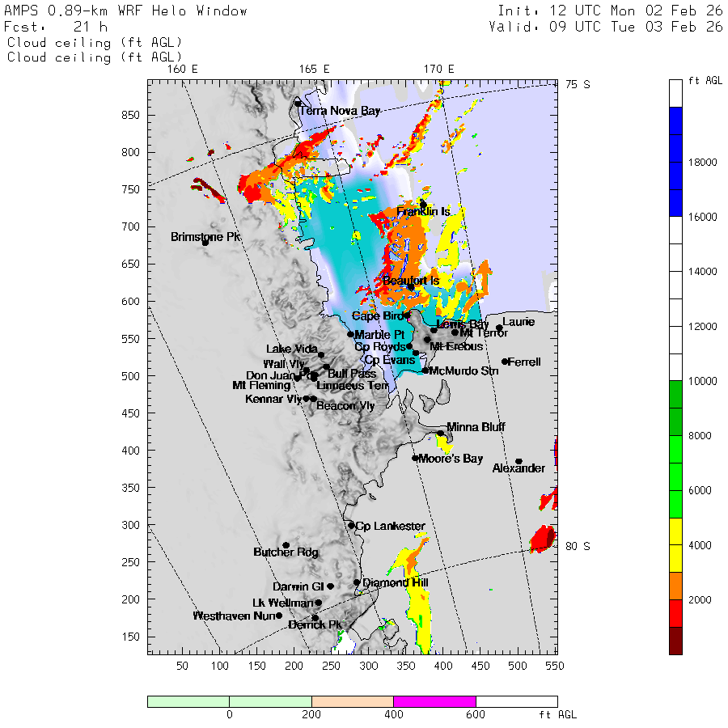728x728 pixels.
Task: Click the blue segment of vertical colorbar
Action: (x=675, y=162)
